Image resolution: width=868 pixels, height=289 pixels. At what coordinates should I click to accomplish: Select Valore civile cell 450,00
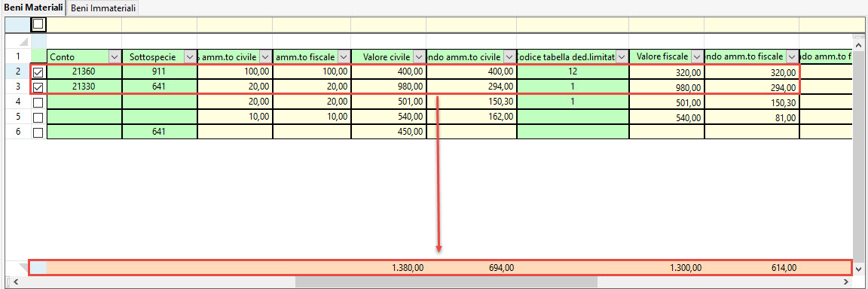click(x=388, y=132)
